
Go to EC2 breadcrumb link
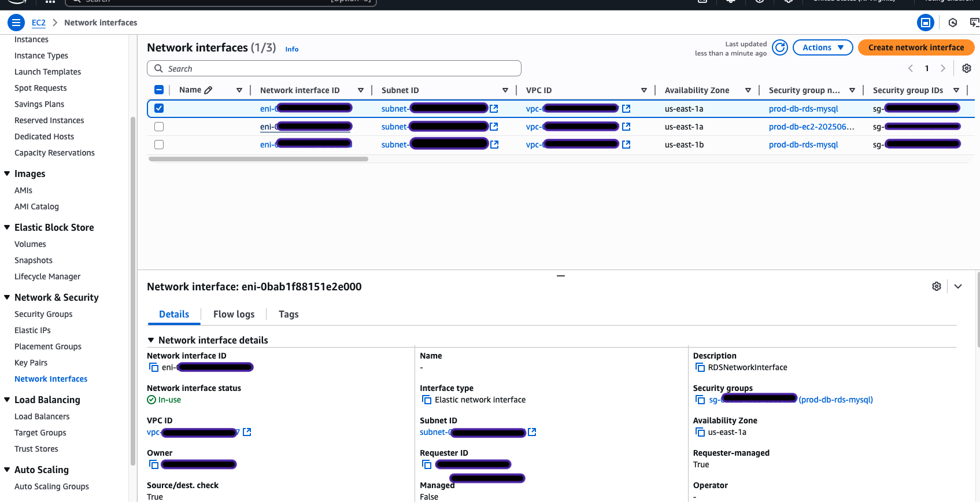tap(39, 23)
